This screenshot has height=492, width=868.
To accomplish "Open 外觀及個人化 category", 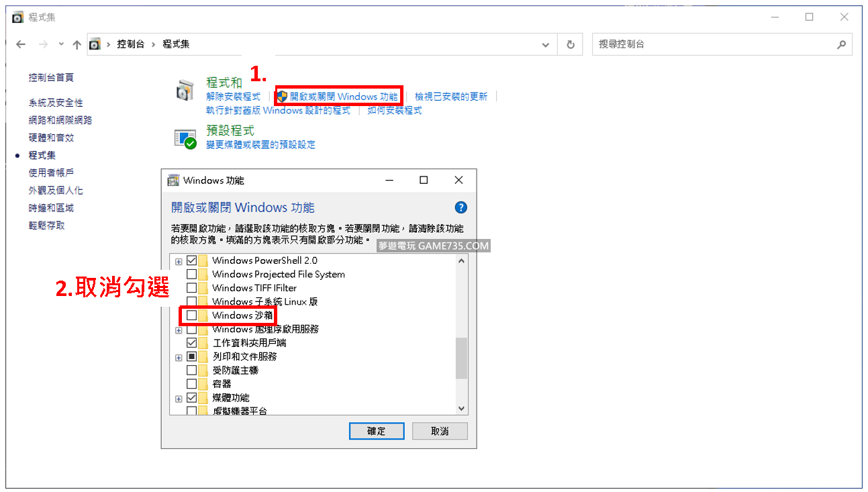I will (x=56, y=191).
